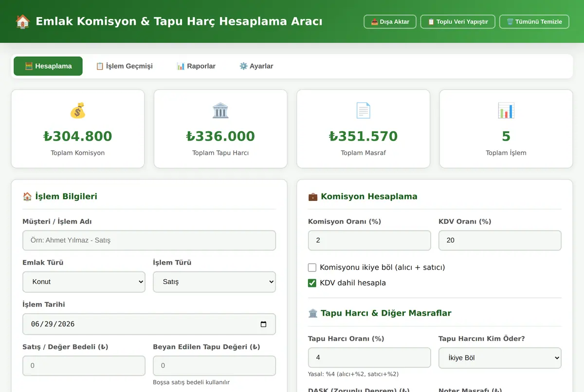
Task: Click the 'Yasal: %4' hint text
Action: tap(353, 374)
